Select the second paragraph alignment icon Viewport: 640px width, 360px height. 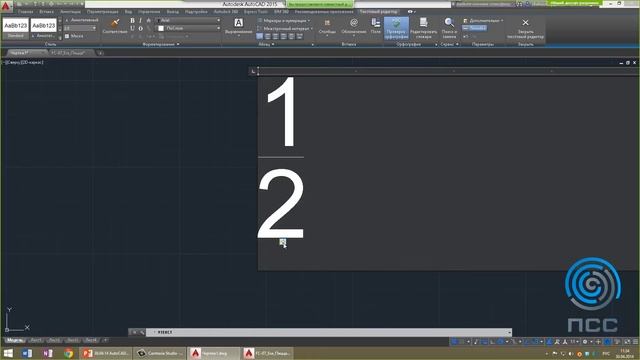(x=268, y=36)
